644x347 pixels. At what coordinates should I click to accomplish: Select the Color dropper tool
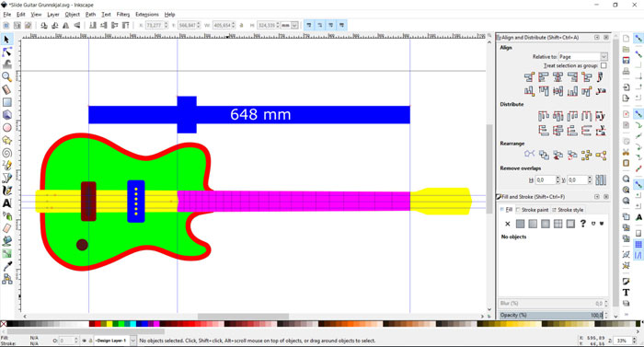coord(6,266)
